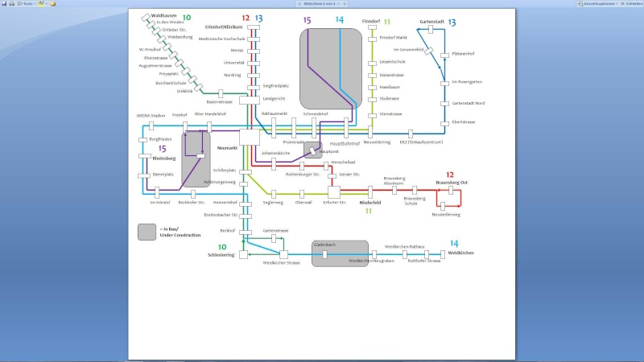Image resolution: width=644 pixels, height=362 pixels.
Task: Click the Neusiedlerweg station label
Action: pos(446,215)
